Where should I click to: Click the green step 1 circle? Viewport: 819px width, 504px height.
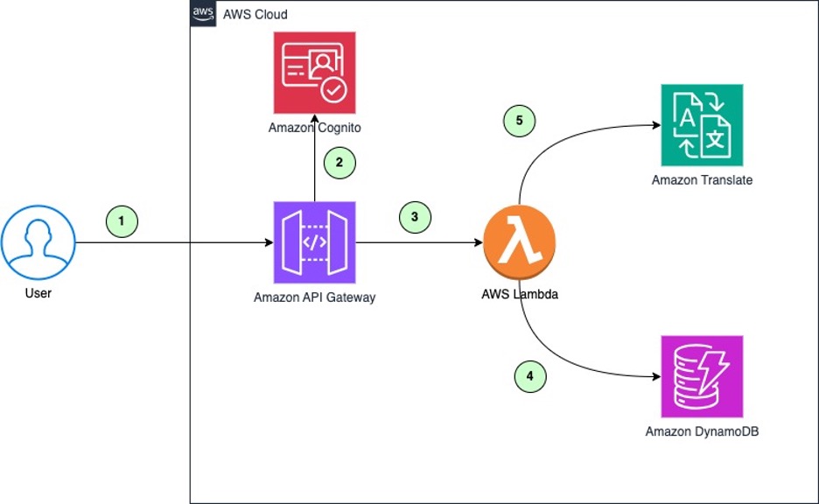122,222
